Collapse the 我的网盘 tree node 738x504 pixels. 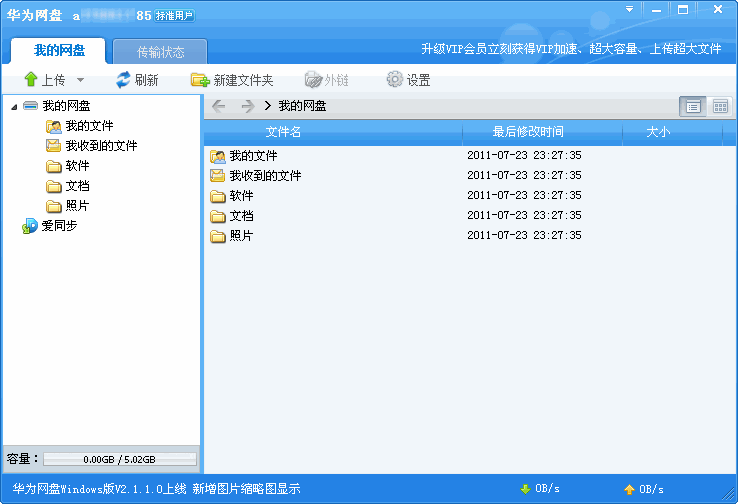pyautogui.click(x=14, y=107)
